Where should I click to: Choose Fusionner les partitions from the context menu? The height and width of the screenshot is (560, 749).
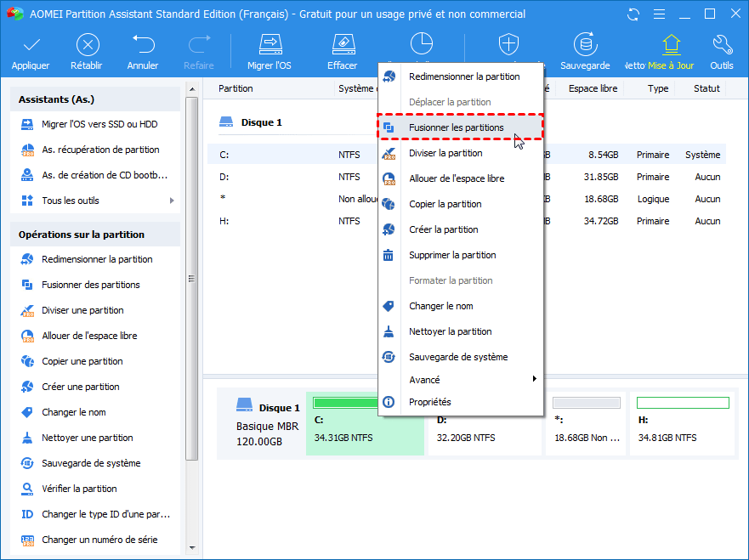coord(461,127)
